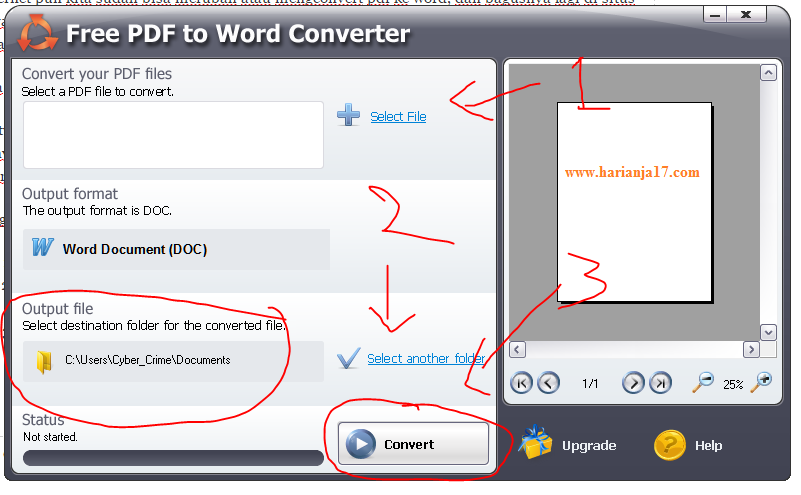Click the preview scroll right arrow
Screen dimensions: 801x495
tap(751, 349)
